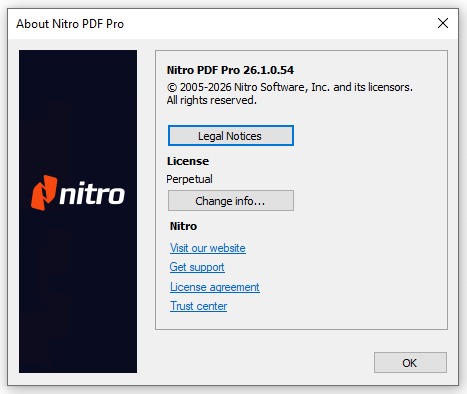Open the Legal Notices
The width and height of the screenshot is (467, 394).
click(231, 136)
